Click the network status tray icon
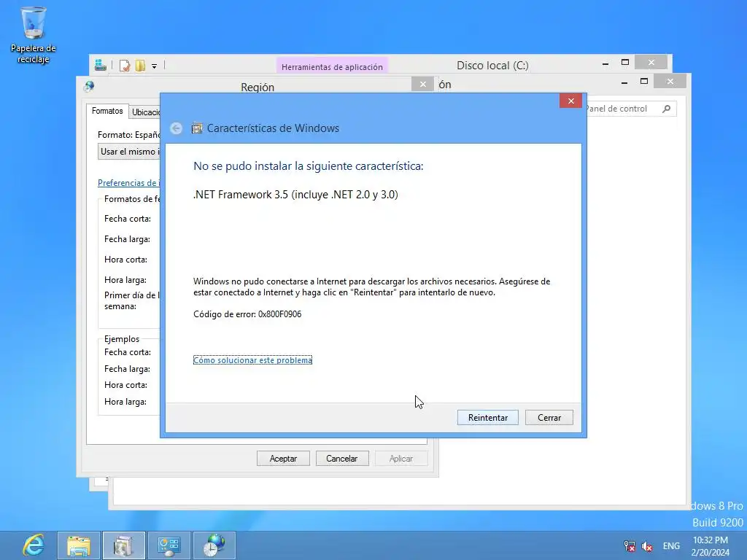The height and width of the screenshot is (560, 747). tap(630, 546)
